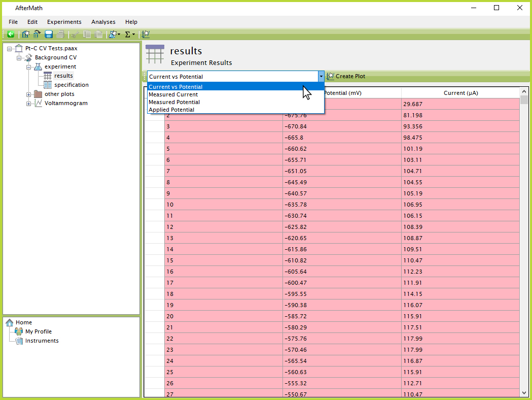Expand the other plots folder node
532x400 pixels.
[29, 94]
